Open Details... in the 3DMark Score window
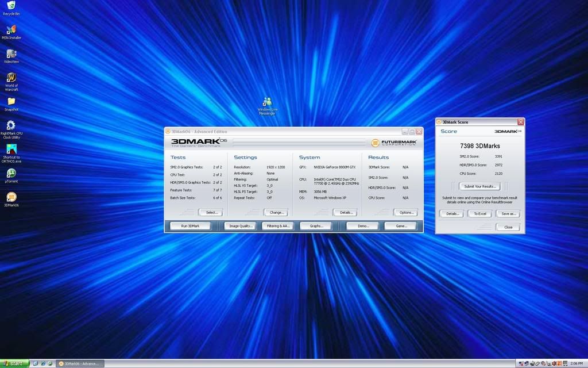Image resolution: width=588 pixels, height=368 pixels. 452,214
